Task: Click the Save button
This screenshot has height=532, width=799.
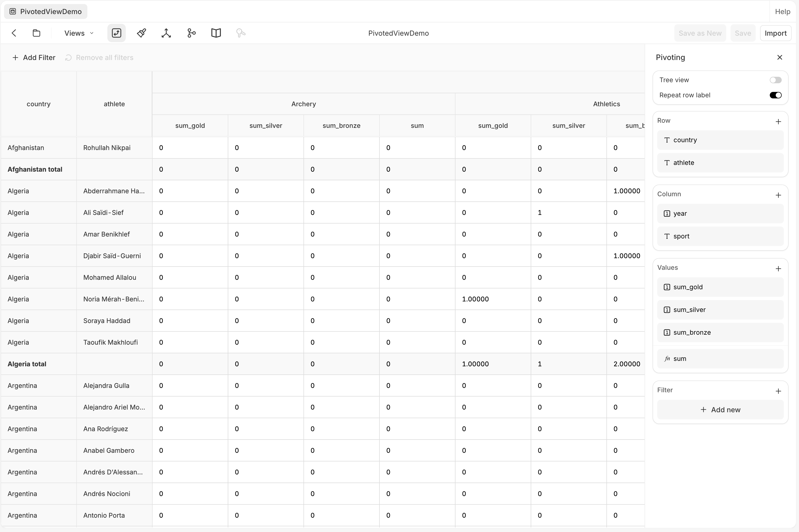Action: click(x=743, y=33)
